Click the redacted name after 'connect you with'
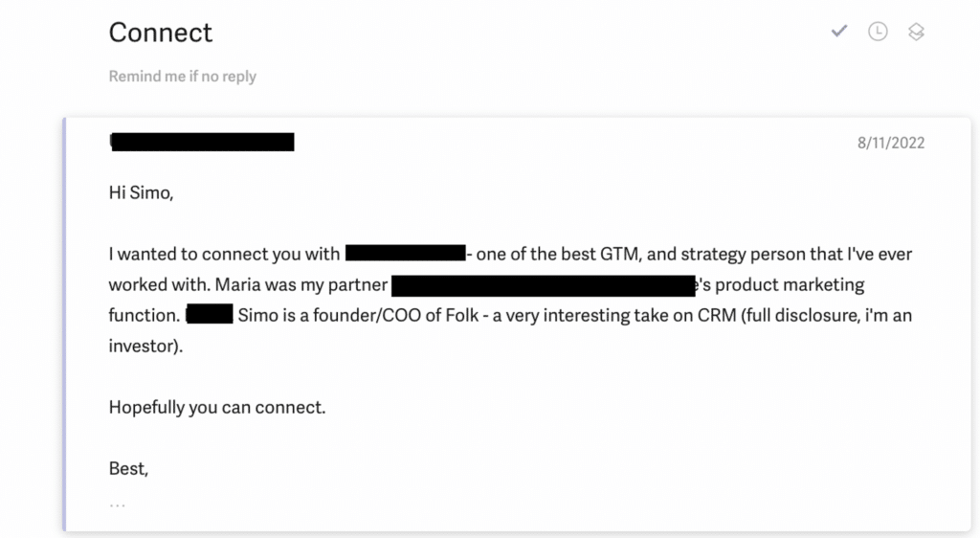 (406, 253)
